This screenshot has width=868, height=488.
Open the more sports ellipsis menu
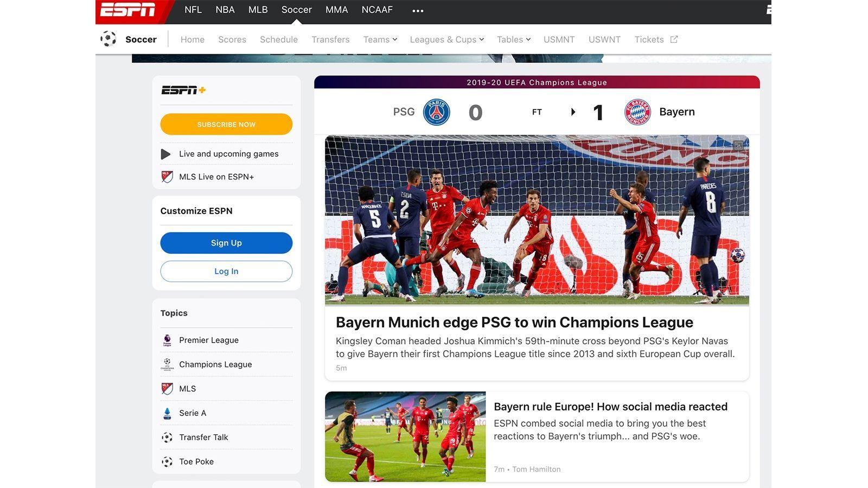(418, 10)
